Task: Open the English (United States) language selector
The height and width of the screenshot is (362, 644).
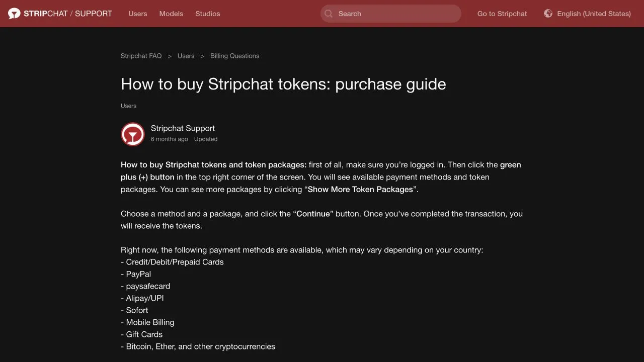Action: 588,14
